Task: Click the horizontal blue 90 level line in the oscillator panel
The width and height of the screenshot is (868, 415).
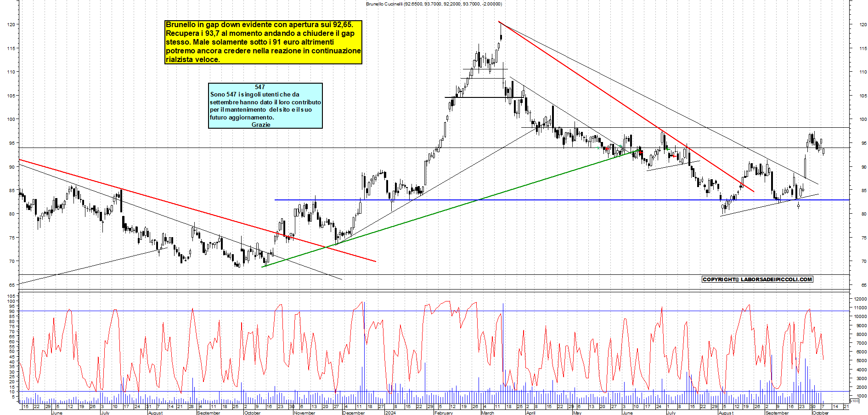Action: tap(434, 311)
